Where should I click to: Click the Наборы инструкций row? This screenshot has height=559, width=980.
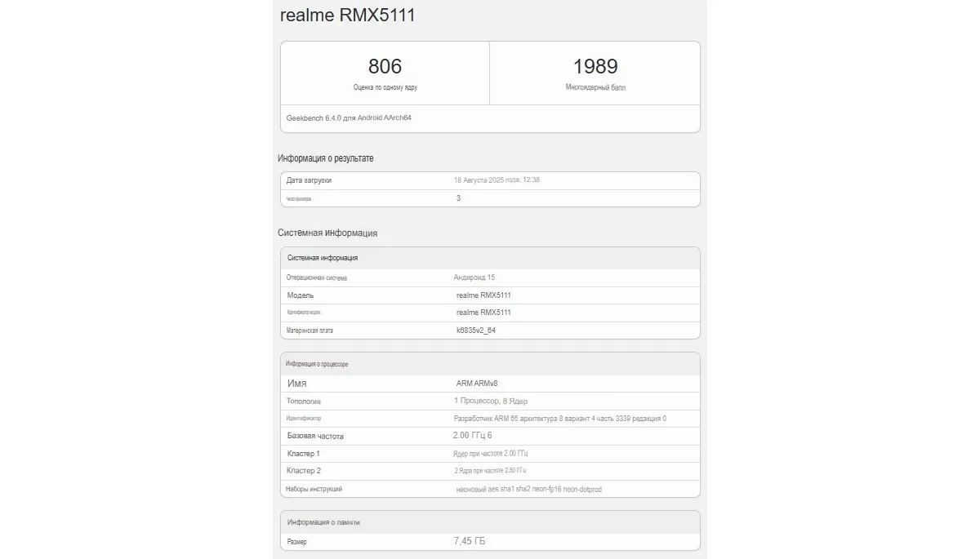(x=317, y=488)
